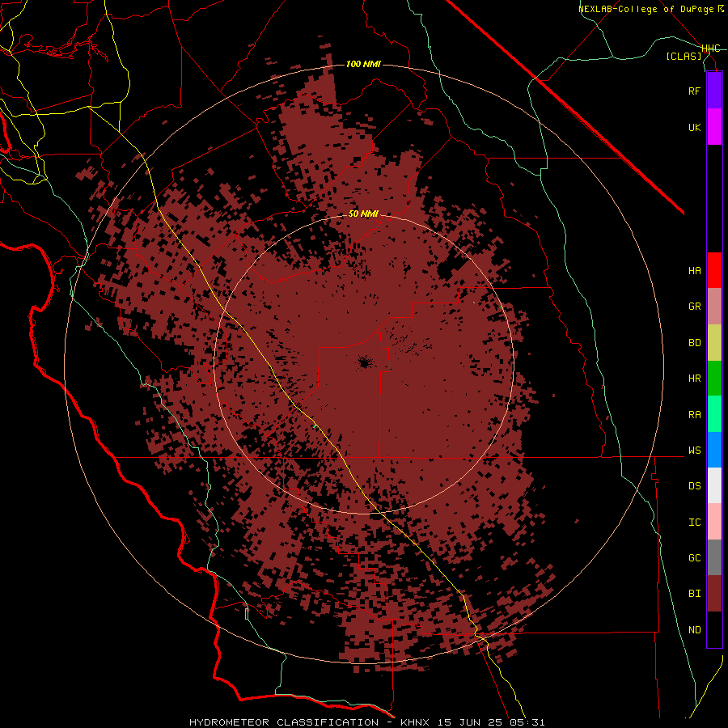Click the HYDROMETEOR CLASSIFICATION title text

click(x=284, y=722)
